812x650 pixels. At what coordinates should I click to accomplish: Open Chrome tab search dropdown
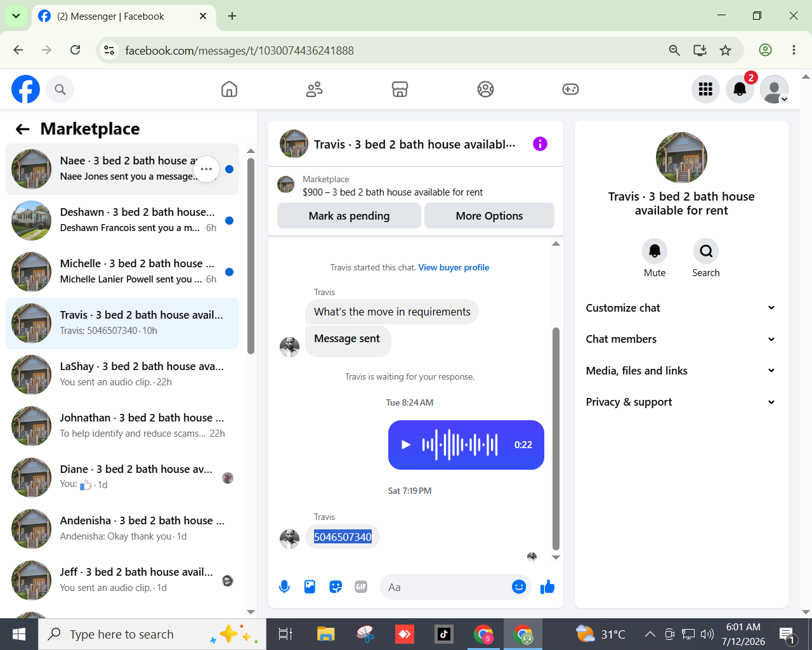coord(16,16)
